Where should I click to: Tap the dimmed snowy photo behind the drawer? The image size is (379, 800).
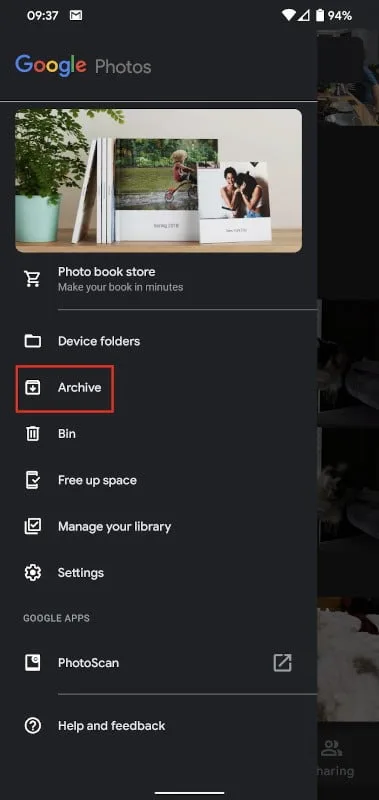pyautogui.click(x=348, y=658)
